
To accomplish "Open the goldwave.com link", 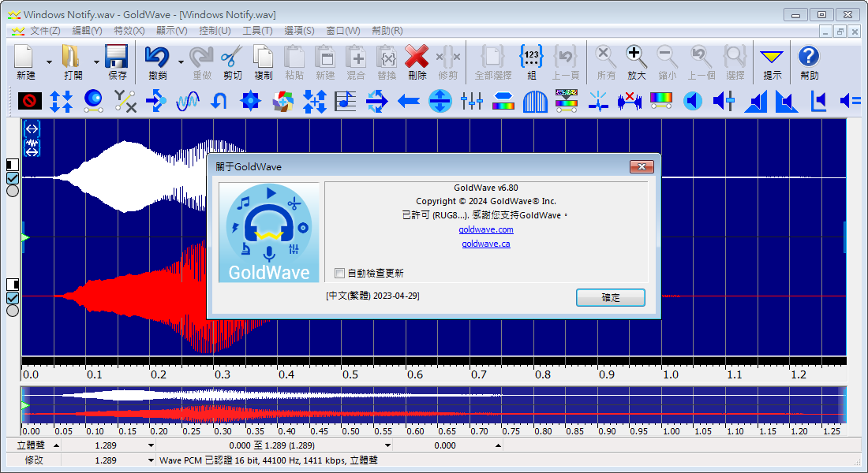I will (x=486, y=229).
